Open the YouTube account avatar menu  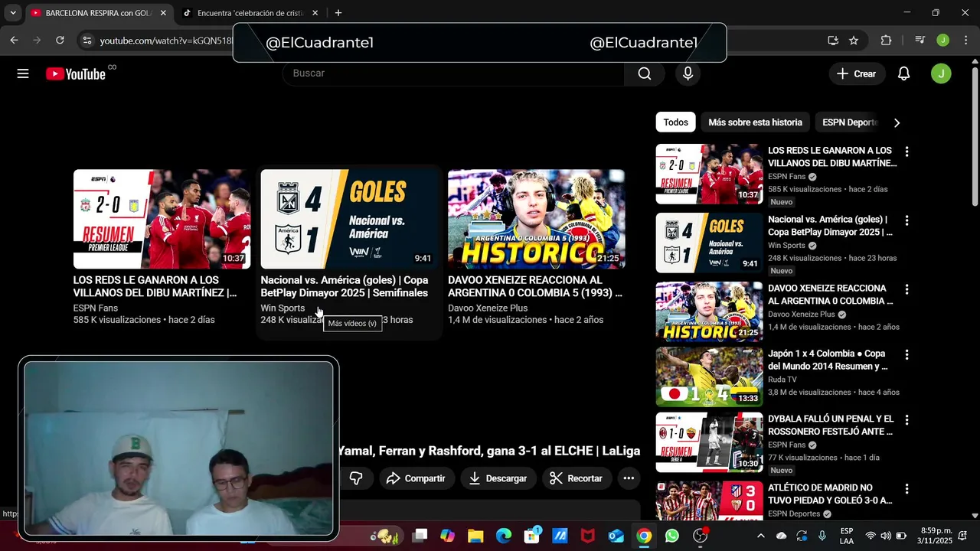941,73
